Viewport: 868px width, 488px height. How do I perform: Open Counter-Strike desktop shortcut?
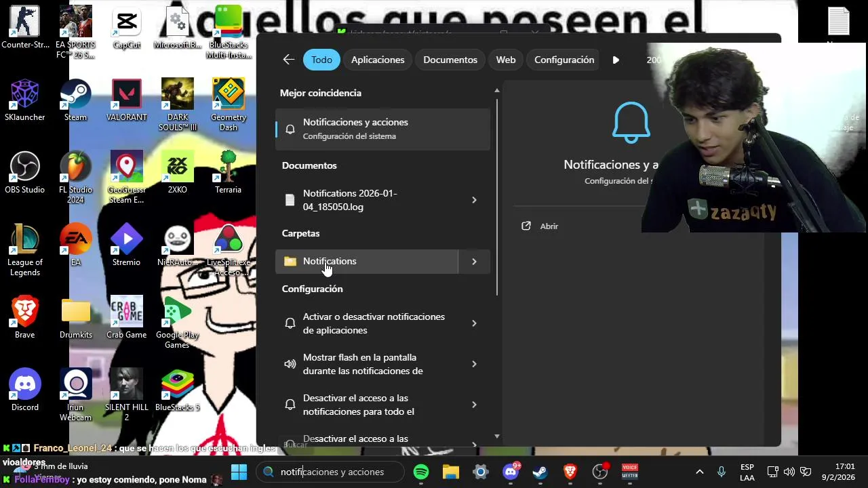(x=25, y=27)
